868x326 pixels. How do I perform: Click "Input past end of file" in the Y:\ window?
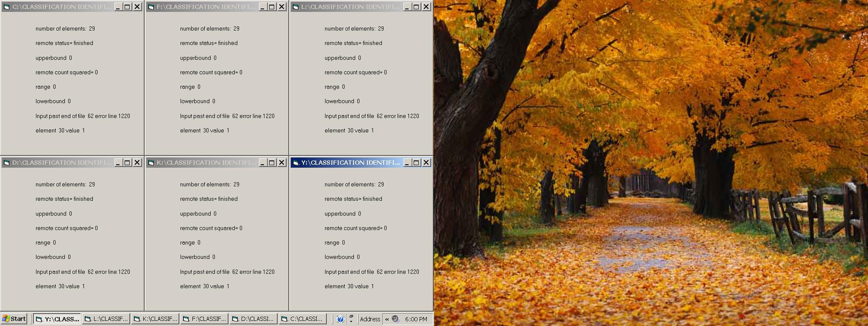tap(349, 272)
